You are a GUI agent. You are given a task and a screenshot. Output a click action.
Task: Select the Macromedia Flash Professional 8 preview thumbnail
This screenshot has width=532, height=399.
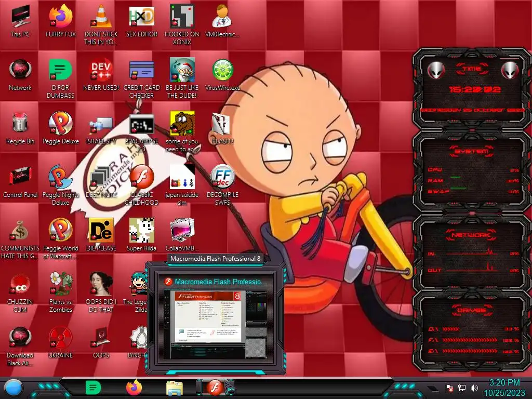215,324
